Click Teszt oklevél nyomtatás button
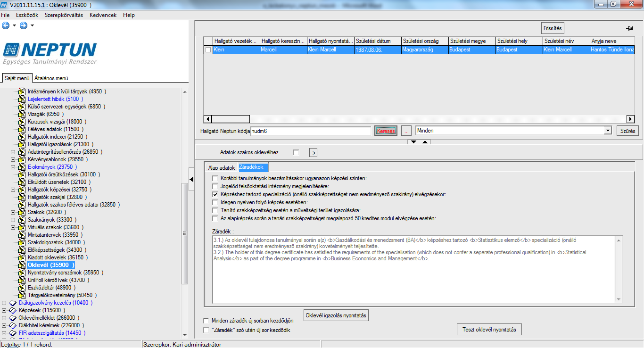 point(489,329)
